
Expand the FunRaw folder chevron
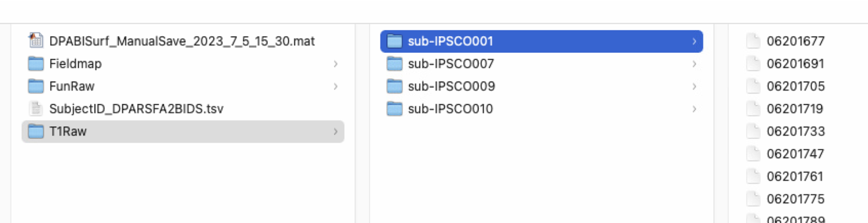(335, 86)
